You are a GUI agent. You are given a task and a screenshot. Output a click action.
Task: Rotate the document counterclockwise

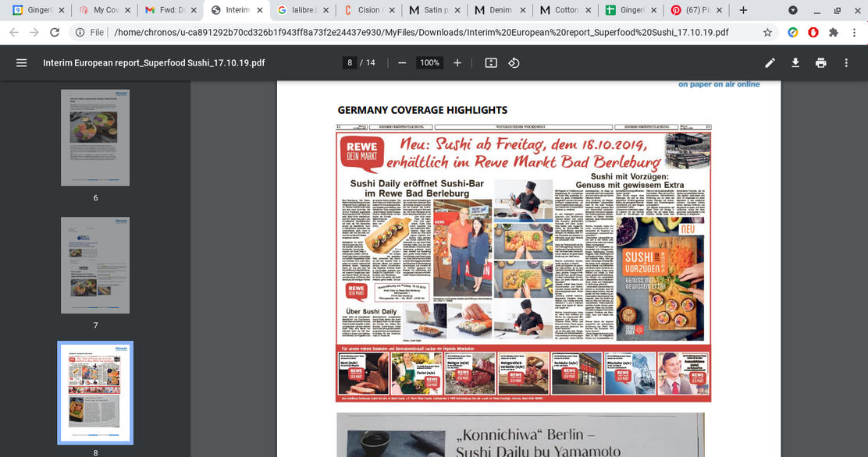[514, 63]
